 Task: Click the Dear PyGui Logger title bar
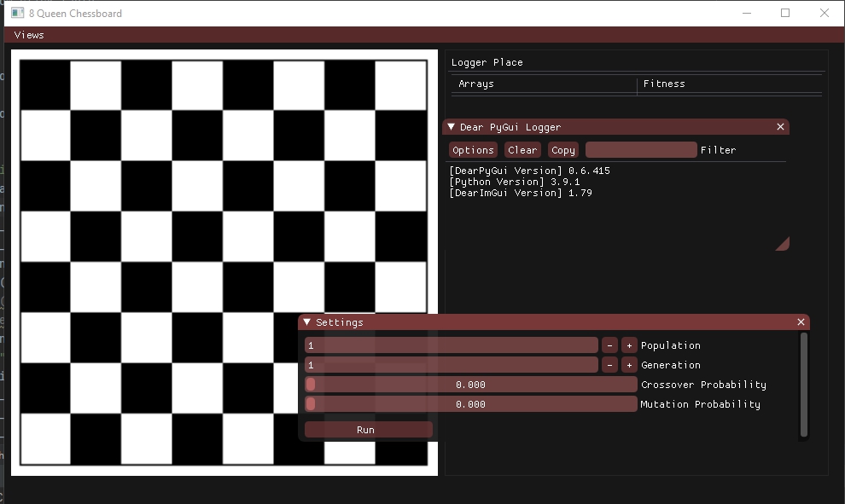[615, 127]
